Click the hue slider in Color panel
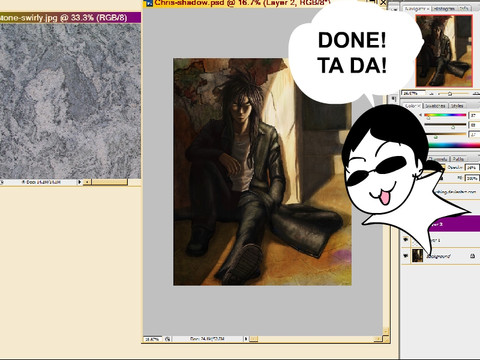480x360 pixels. (445, 115)
